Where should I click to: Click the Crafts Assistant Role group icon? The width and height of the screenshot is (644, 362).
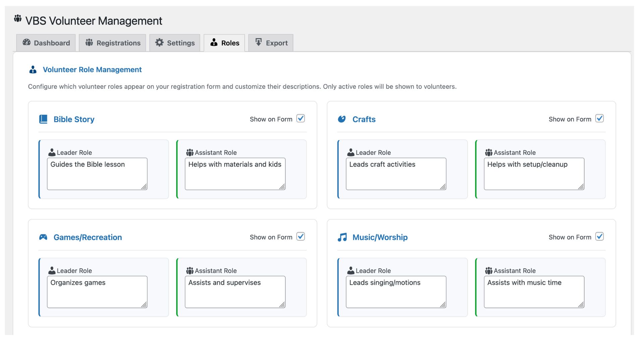[489, 153]
